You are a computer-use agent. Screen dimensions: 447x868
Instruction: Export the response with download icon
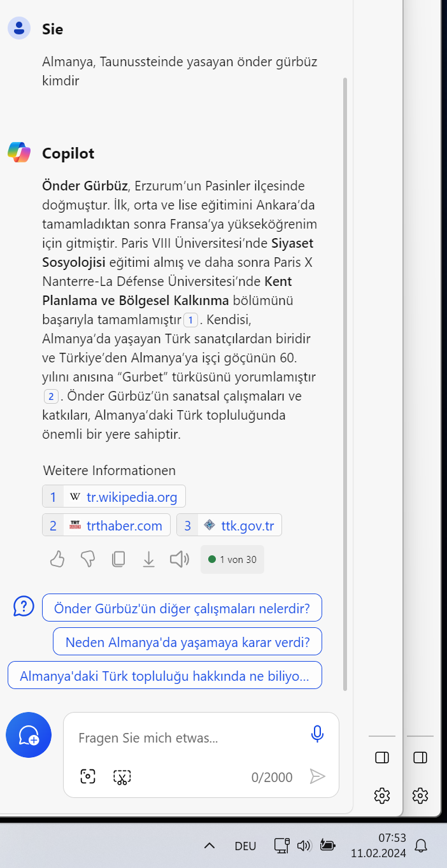click(x=149, y=559)
